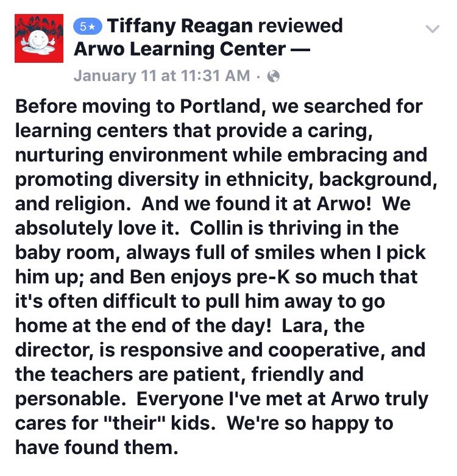Click the white star inside the rating badge
The height and width of the screenshot is (476, 457).
coord(93,27)
